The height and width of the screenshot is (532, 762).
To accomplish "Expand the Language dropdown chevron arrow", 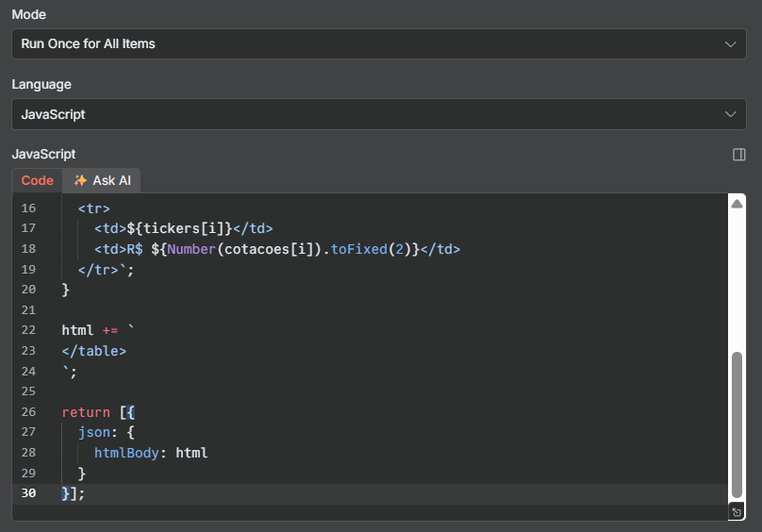I will coord(730,114).
